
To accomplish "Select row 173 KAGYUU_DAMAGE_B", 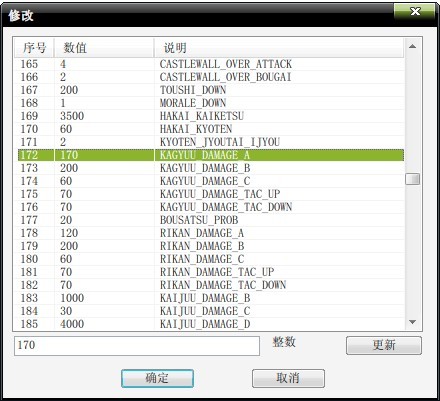I will (x=211, y=168).
